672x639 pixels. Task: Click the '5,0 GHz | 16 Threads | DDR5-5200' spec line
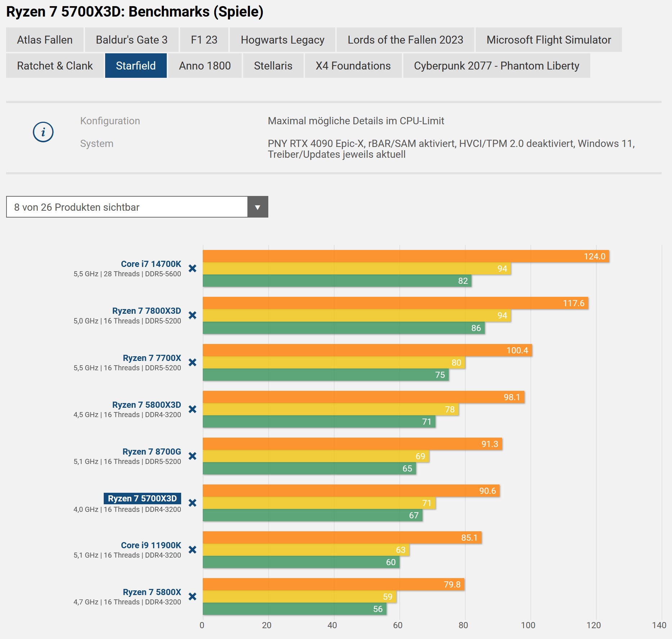click(x=127, y=321)
